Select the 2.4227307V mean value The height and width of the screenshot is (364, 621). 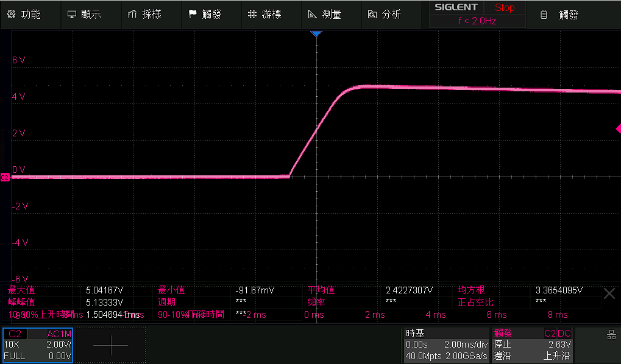click(409, 290)
